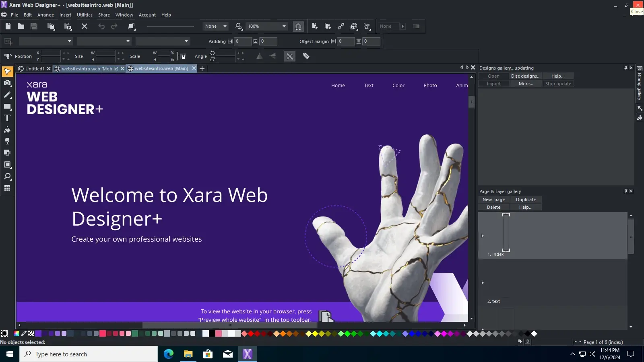Publish the website with the antenna icon
Viewport: 644px width, 362px height.
[x=367, y=26]
